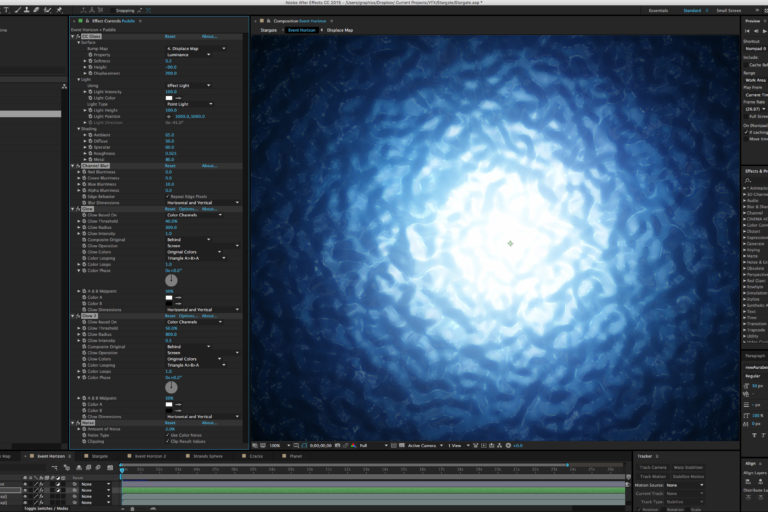768x512 pixels.
Task: Toggle the CC Glass fx effect icon
Action: [x=79, y=35]
